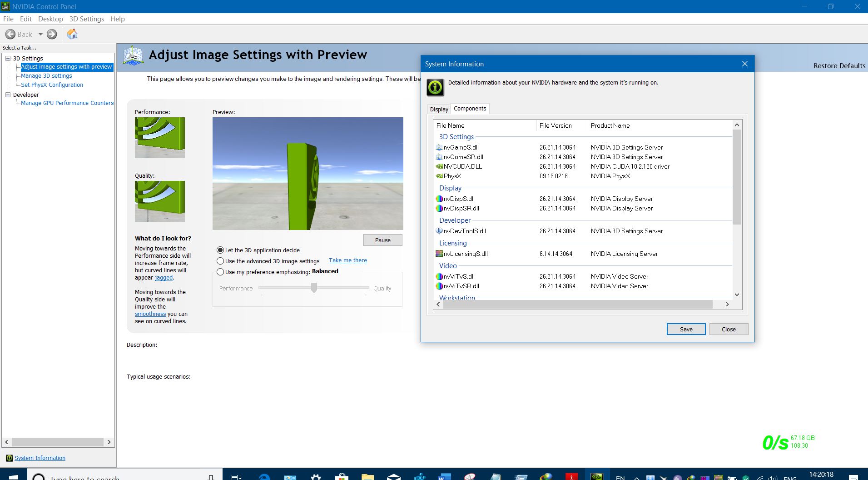Viewport: 868px width, 480px height.
Task: Click the Performance-Quality slider handle
Action: coord(314,288)
